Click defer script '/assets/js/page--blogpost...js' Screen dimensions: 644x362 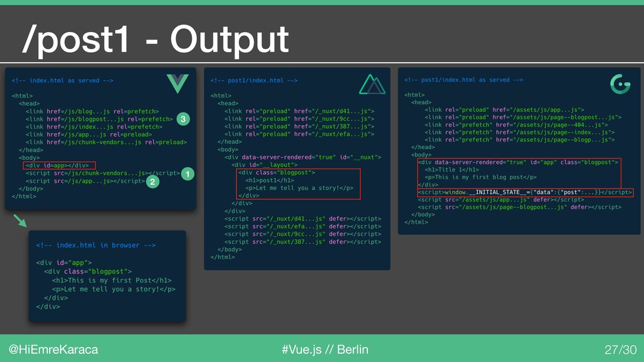(x=519, y=207)
